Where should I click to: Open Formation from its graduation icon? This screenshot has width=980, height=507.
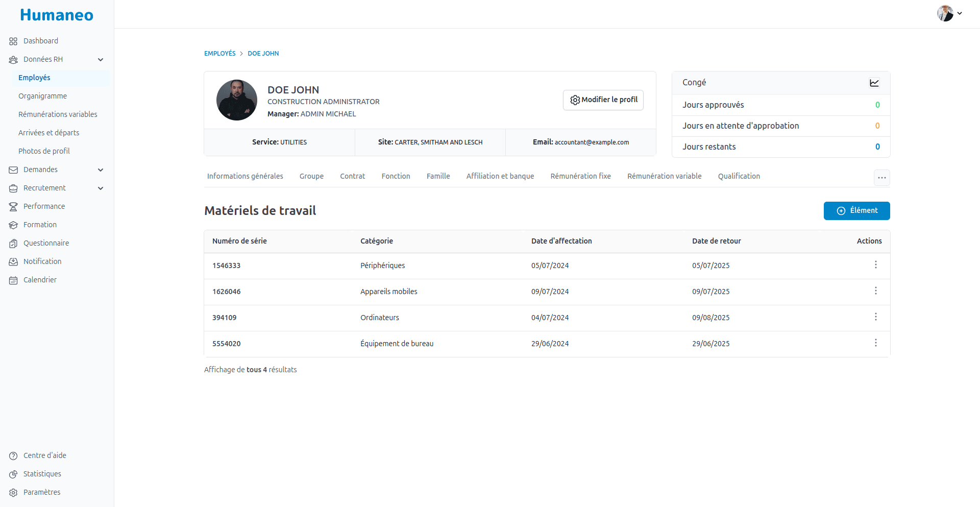tap(12, 225)
